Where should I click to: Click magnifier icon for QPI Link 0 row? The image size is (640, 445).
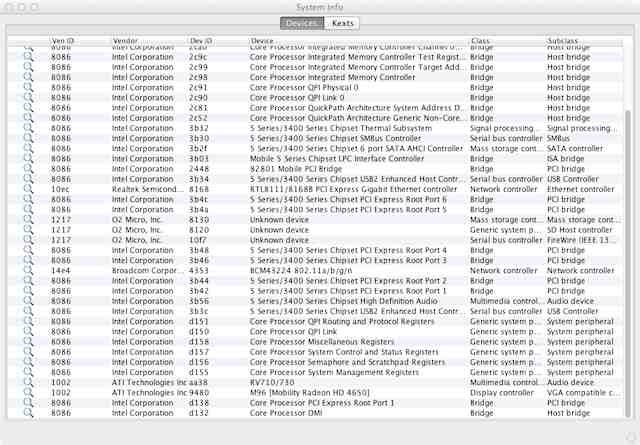click(x=28, y=98)
